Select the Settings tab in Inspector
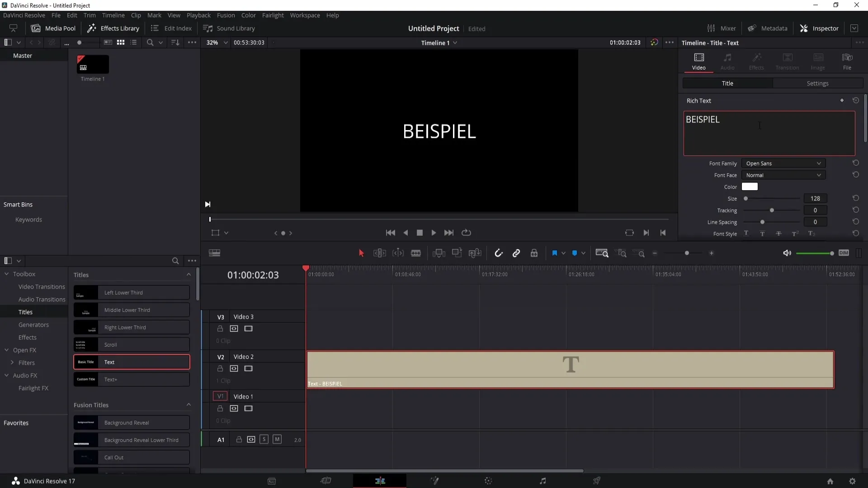Screen dimensions: 868x488 pyautogui.click(x=817, y=83)
